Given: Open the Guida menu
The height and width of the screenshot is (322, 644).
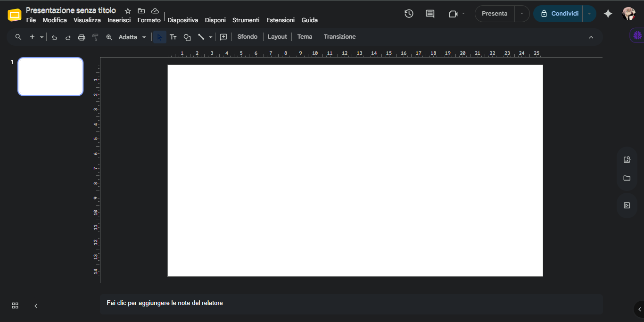Looking at the screenshot, I should coord(310,20).
